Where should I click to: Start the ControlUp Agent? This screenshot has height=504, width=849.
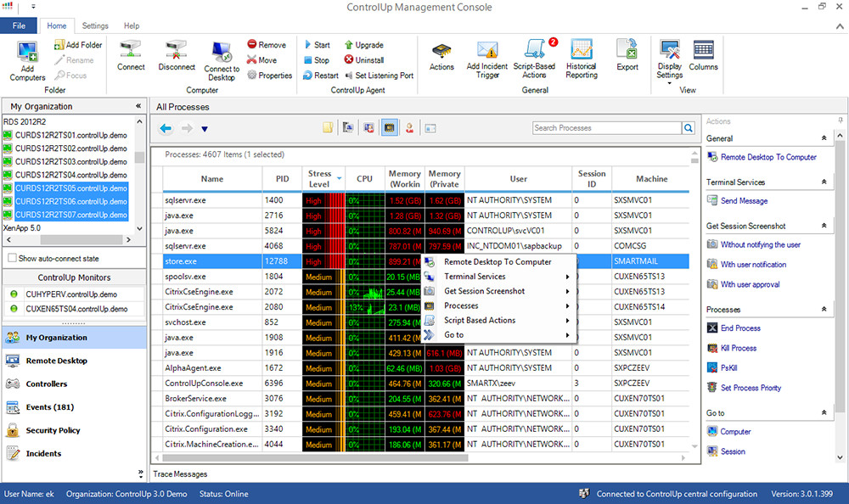click(318, 45)
